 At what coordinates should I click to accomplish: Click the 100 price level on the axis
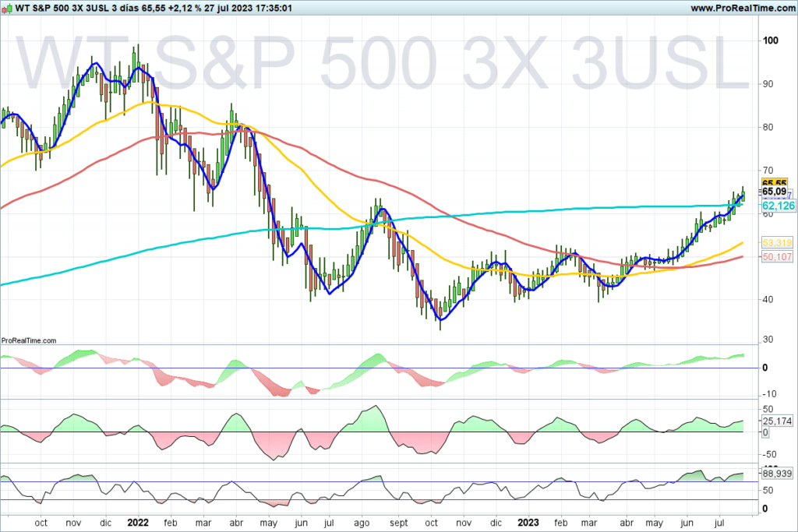[x=771, y=41]
